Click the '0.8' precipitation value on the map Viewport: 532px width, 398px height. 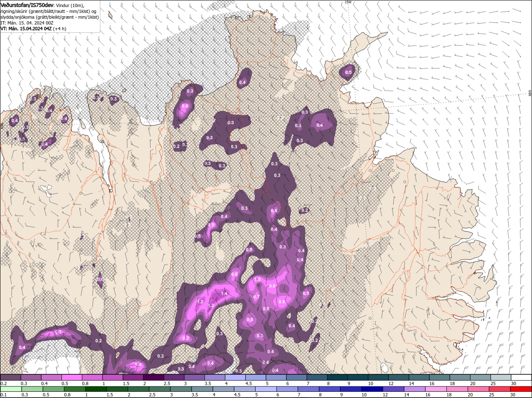click(x=282, y=302)
